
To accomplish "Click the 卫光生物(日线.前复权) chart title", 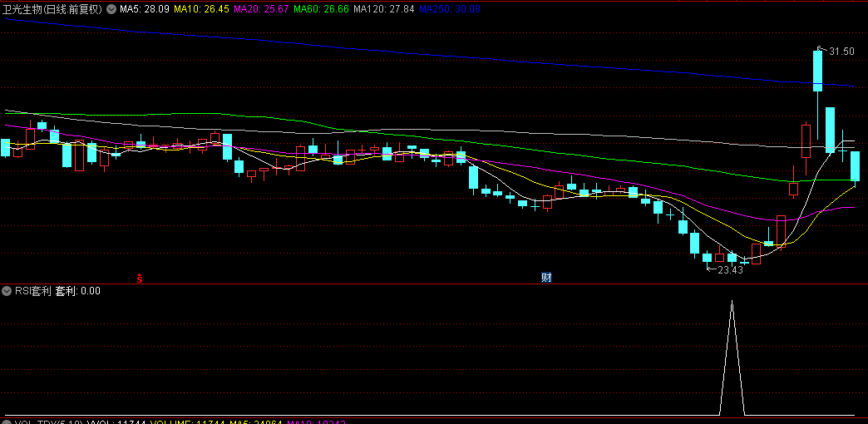I will pos(52,9).
